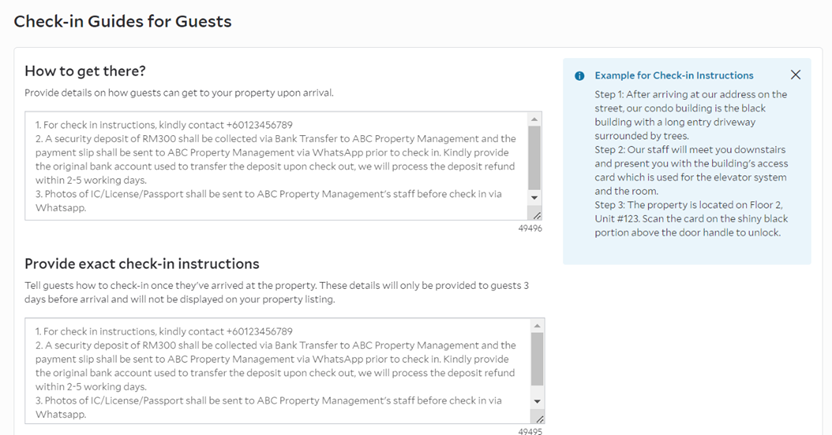Screen dimensions: 832x435
Task: Click down arrow of check-in instructions scrollbar
Action: tap(537, 402)
